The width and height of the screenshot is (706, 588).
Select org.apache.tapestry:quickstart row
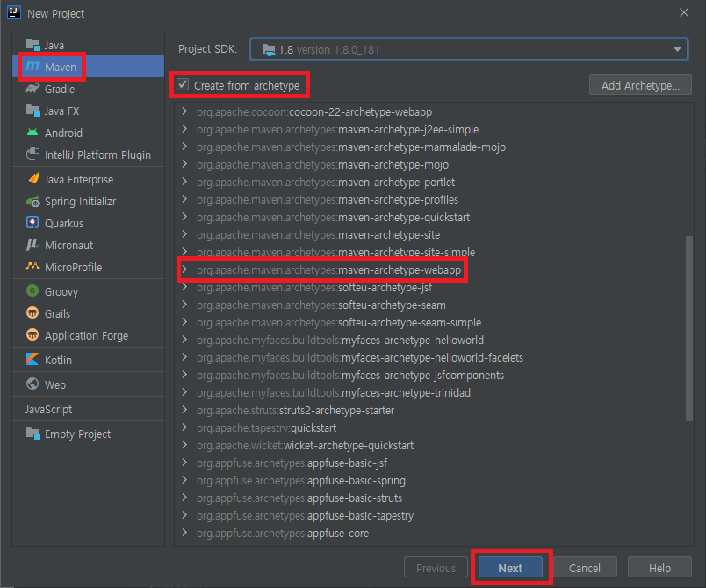pyautogui.click(x=434, y=427)
